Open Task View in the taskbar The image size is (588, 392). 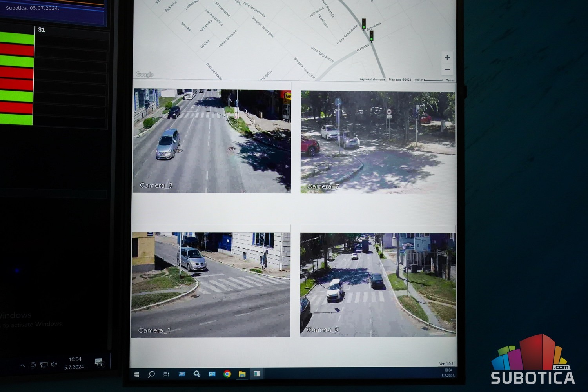pyautogui.click(x=166, y=374)
